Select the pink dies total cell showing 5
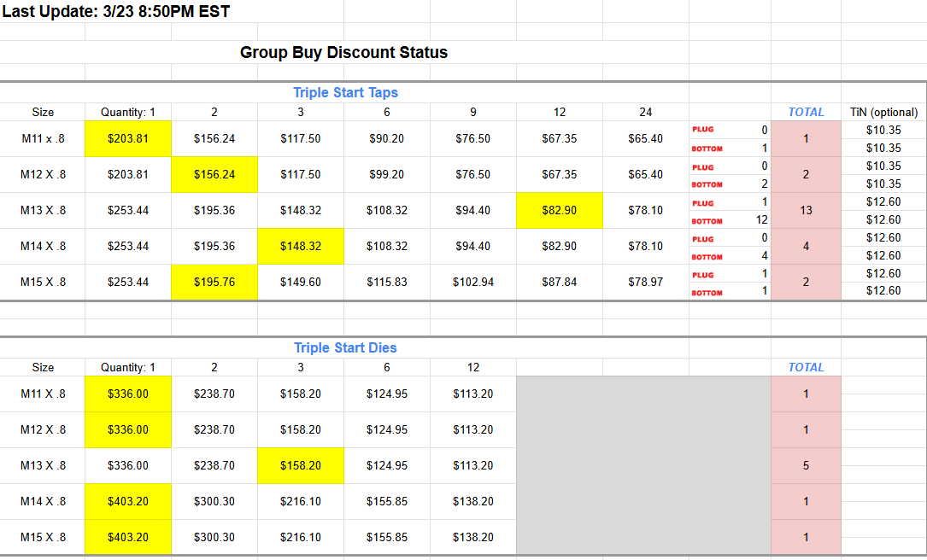The height and width of the screenshot is (560, 927). pyautogui.click(x=806, y=466)
